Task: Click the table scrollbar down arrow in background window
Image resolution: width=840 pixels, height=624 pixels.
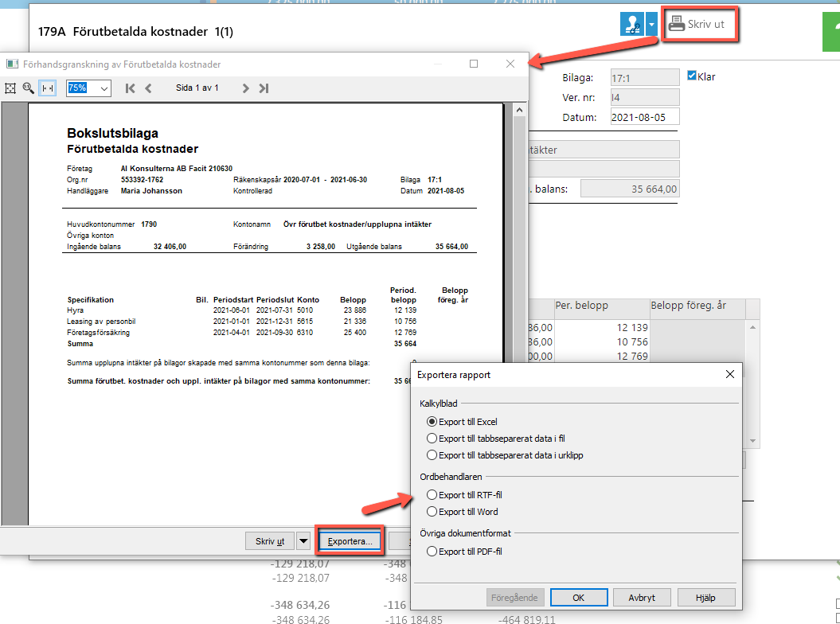Action: (752, 441)
